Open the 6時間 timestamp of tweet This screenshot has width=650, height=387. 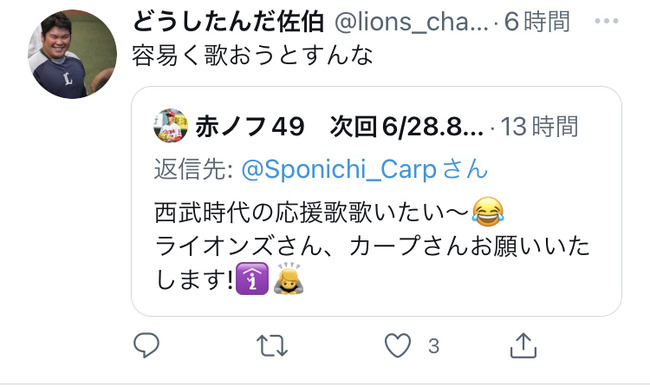[x=537, y=22]
